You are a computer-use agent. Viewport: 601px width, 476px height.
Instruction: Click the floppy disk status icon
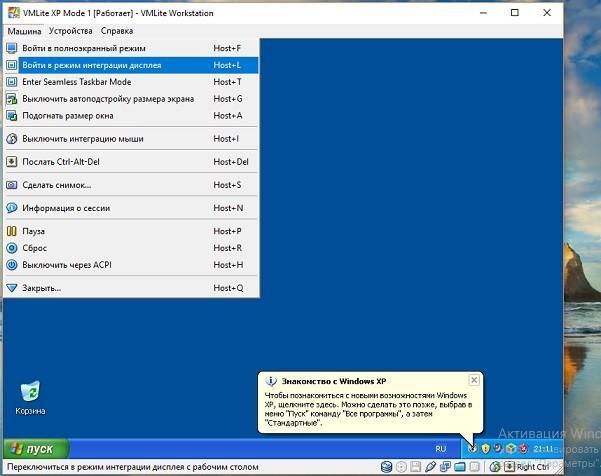pos(416,466)
